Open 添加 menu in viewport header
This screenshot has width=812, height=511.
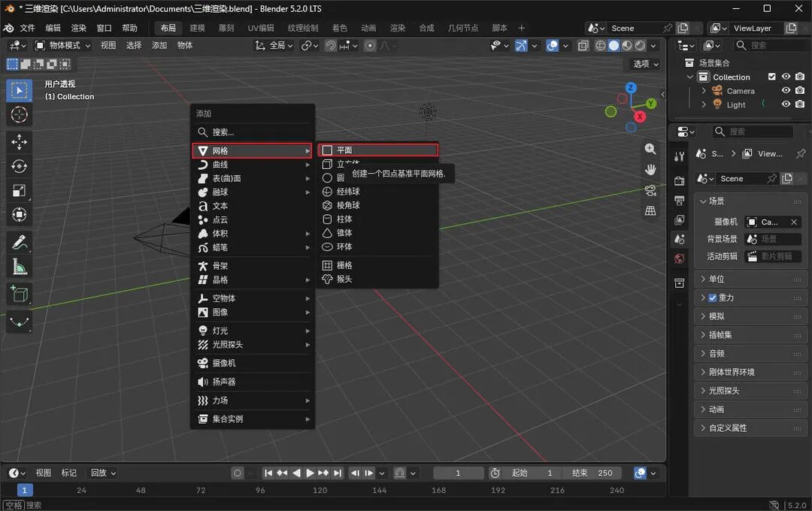(159, 46)
